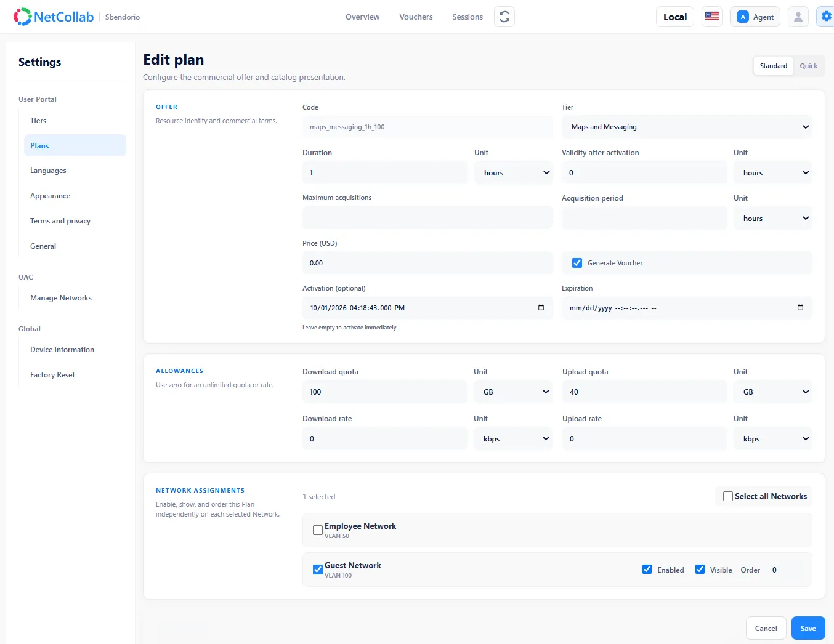Open the user profile icon
Viewport: 834px width, 644px height.
point(798,17)
